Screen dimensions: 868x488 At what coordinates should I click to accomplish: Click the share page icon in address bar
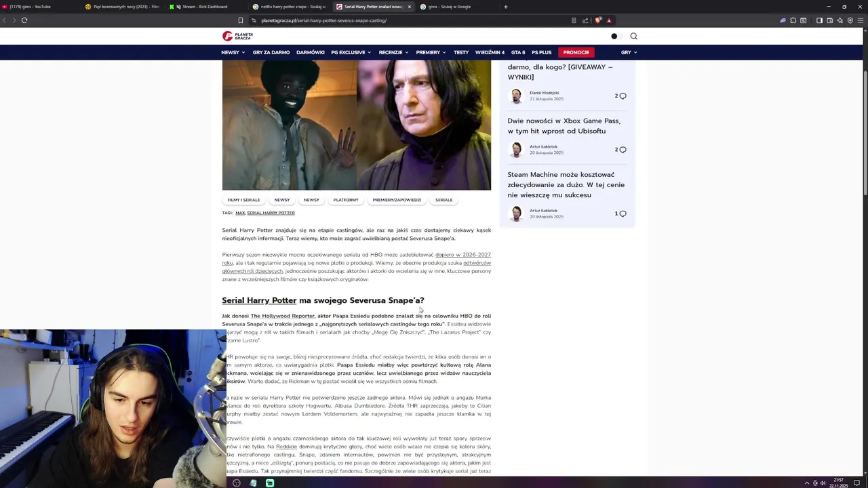(585, 20)
